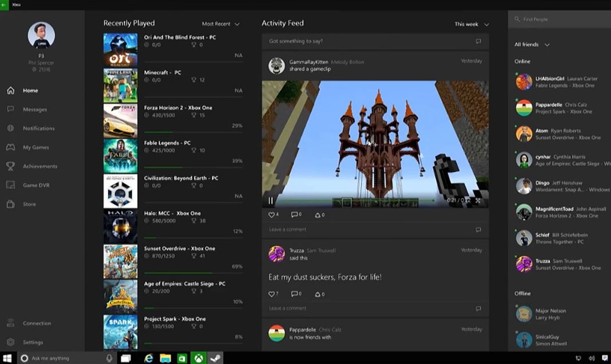611x364 pixels.
Task: Pause the Minecraft game clip
Action: click(x=271, y=201)
